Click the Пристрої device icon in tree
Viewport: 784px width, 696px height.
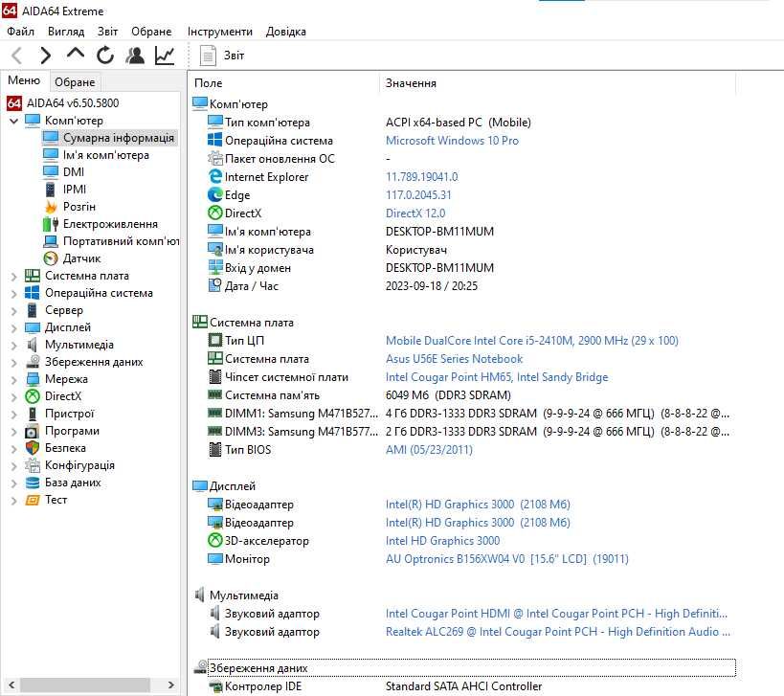point(33,414)
